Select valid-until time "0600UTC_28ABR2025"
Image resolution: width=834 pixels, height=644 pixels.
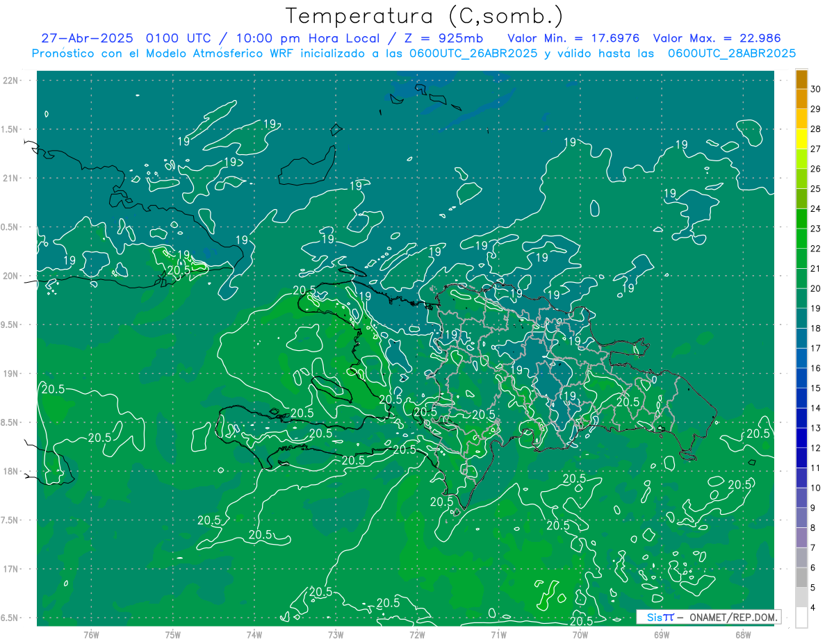pos(732,53)
